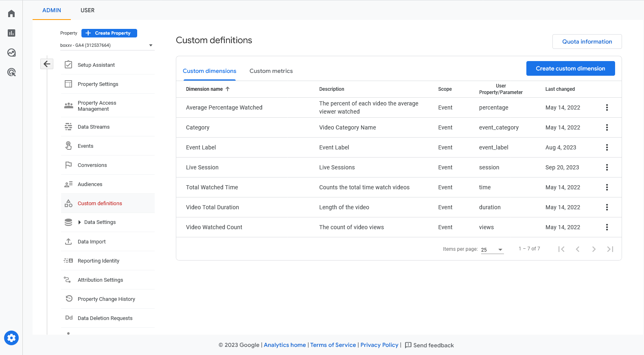Viewport: 644px width, 355px height.
Task: Click the back arrow to collapse the property column
Action: 47,64
